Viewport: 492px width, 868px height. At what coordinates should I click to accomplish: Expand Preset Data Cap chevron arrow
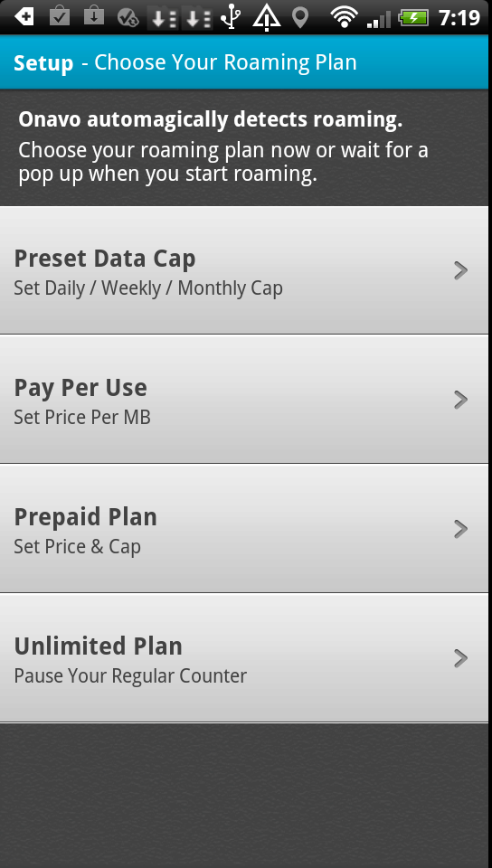tap(461, 270)
